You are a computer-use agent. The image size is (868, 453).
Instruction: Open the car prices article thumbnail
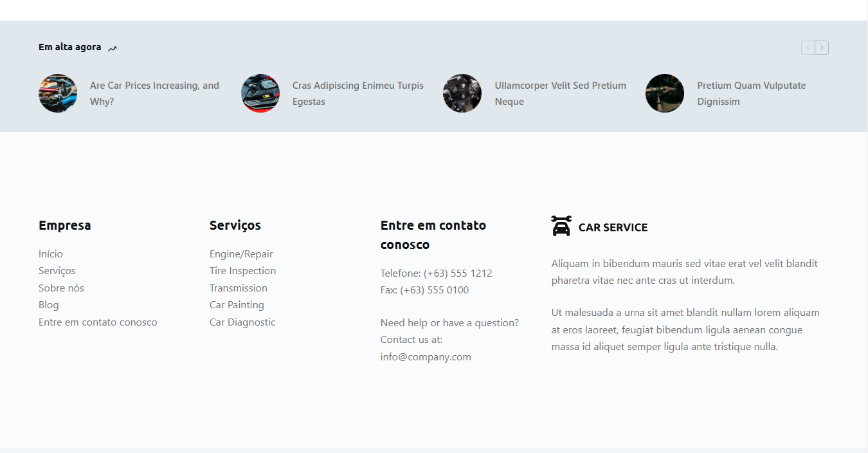58,93
